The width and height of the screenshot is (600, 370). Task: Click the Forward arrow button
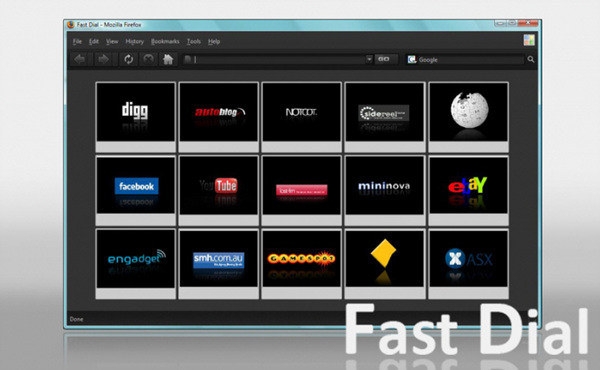tap(104, 59)
